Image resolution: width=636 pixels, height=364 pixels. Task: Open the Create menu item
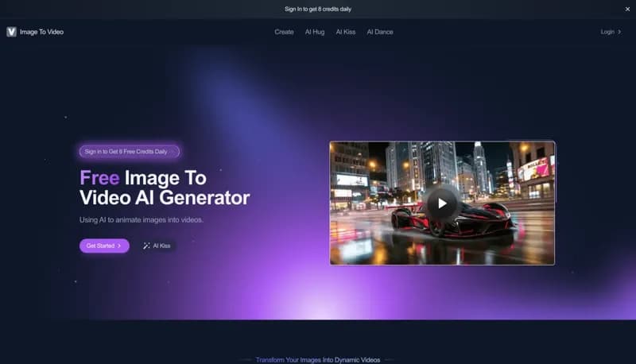point(284,32)
